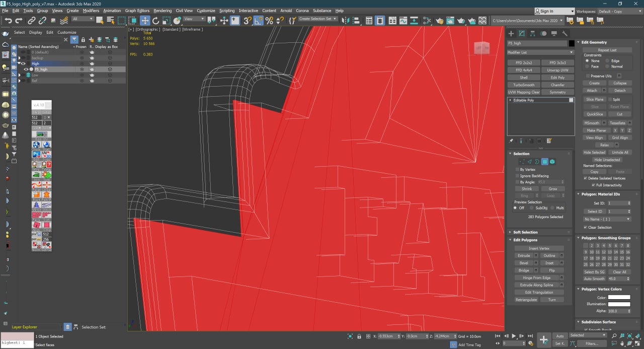Toggle the Percent Snap icon
Viewport: 644px width, 349px height.
269,21
